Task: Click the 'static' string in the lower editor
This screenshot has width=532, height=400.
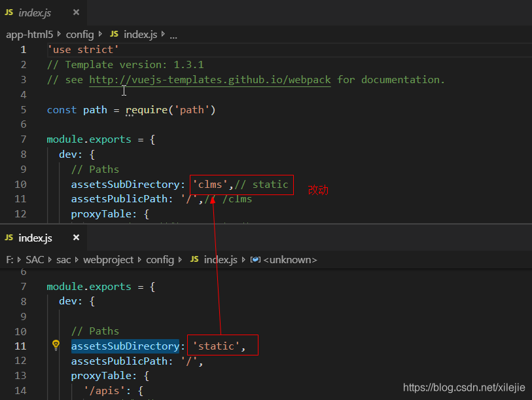Action: click(x=216, y=346)
